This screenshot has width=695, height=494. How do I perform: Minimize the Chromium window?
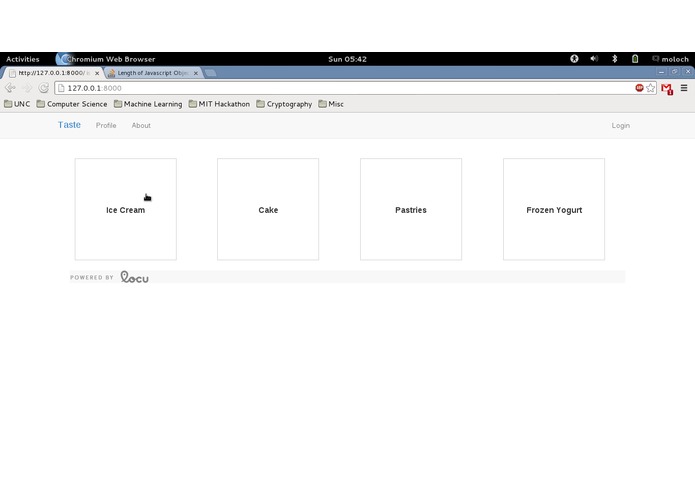[x=661, y=71]
